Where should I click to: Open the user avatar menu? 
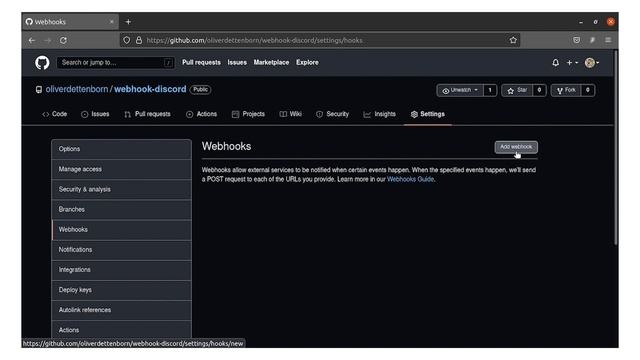591,63
